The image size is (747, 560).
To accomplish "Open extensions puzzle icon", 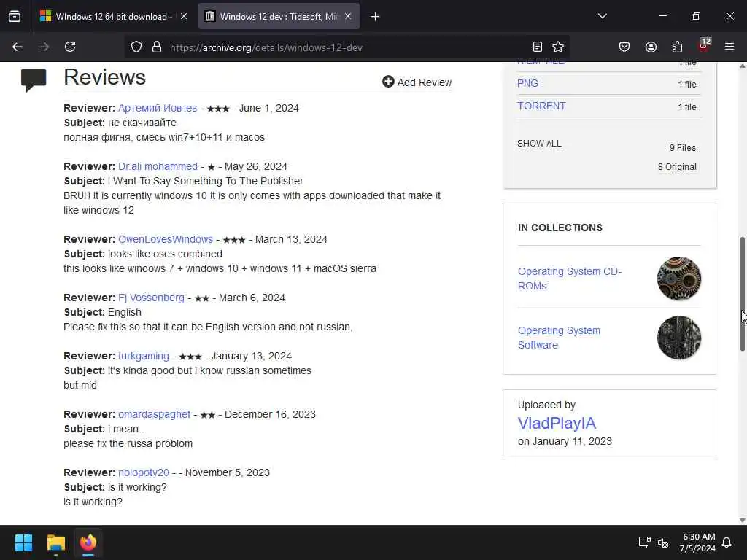I will point(677,47).
